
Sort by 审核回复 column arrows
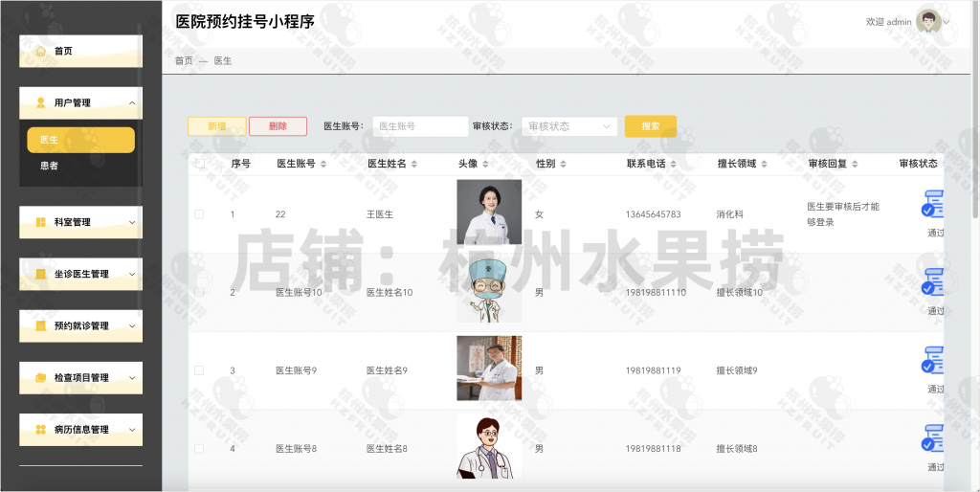(855, 164)
